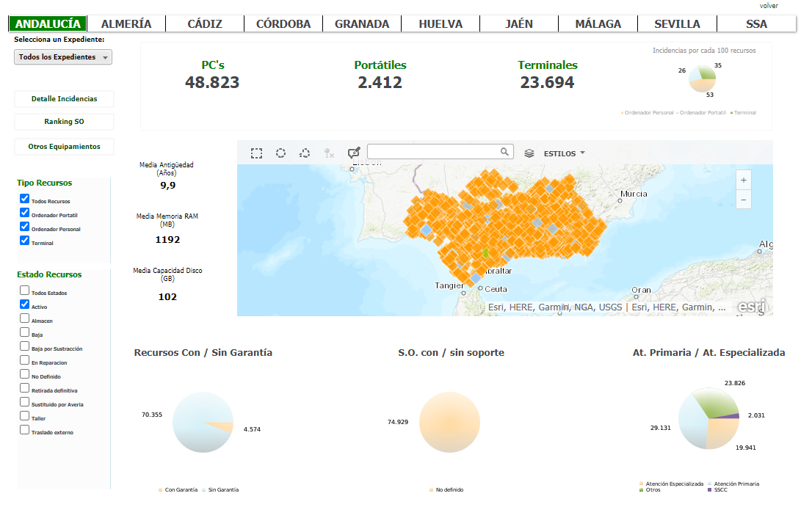Enable the Taller state checkbox
Image resolution: width=812 pixels, height=507 pixels.
(x=24, y=416)
